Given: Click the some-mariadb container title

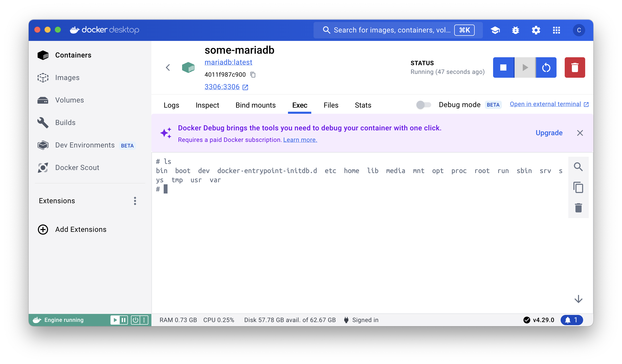Looking at the screenshot, I should 239,50.
